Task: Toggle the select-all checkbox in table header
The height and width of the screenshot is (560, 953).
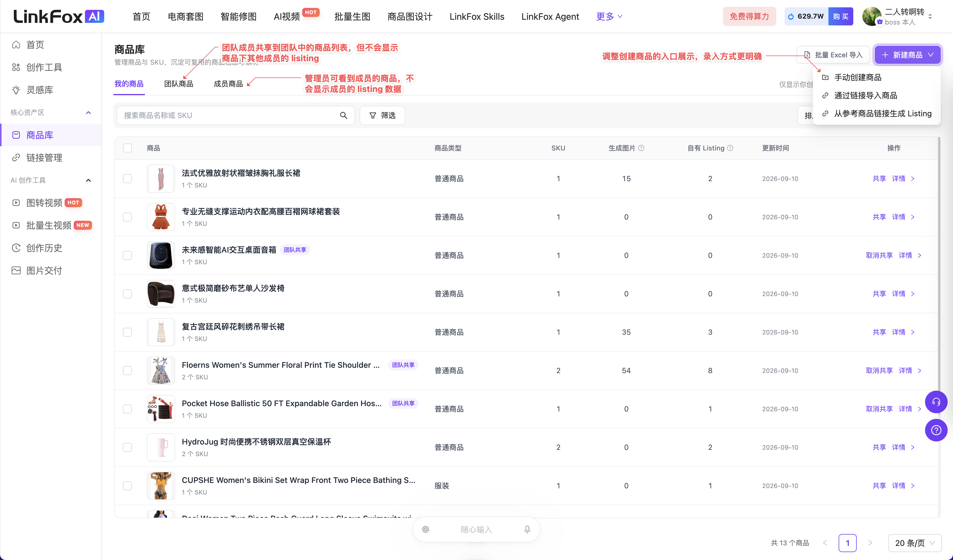Action: 127,148
